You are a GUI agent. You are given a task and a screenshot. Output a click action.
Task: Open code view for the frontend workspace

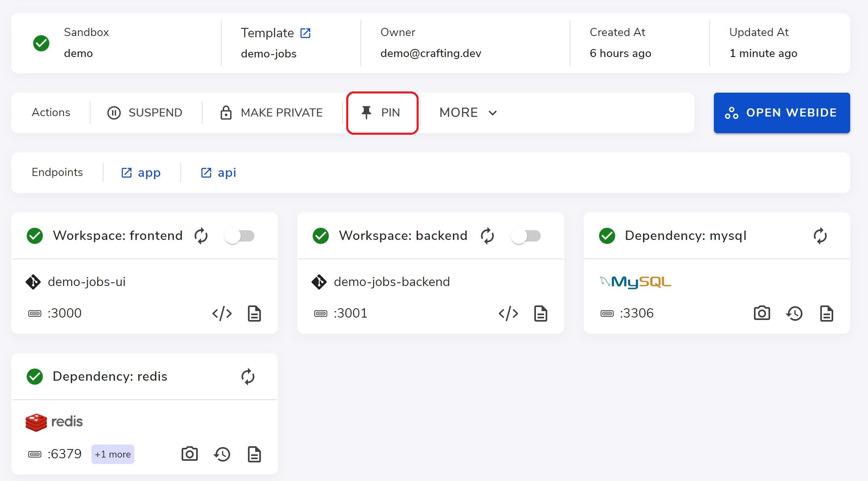tap(222, 314)
